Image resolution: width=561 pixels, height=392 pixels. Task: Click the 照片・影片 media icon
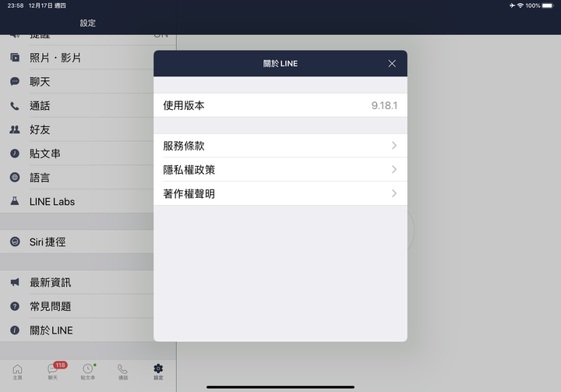coord(15,58)
